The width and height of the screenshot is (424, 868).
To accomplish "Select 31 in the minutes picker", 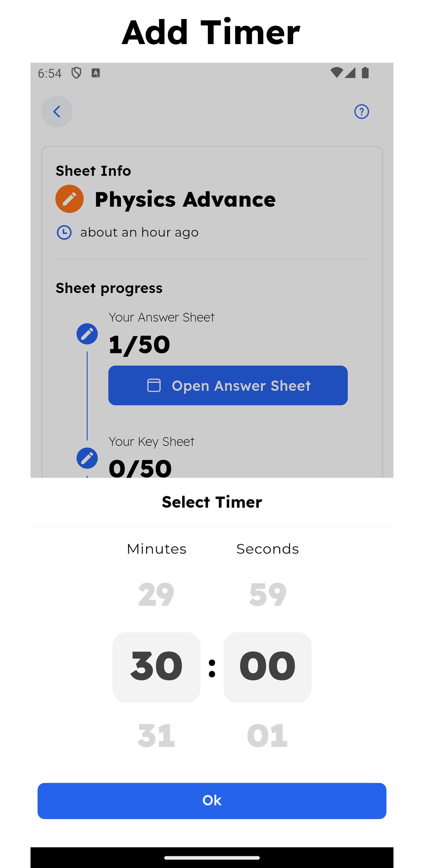I will tap(156, 735).
